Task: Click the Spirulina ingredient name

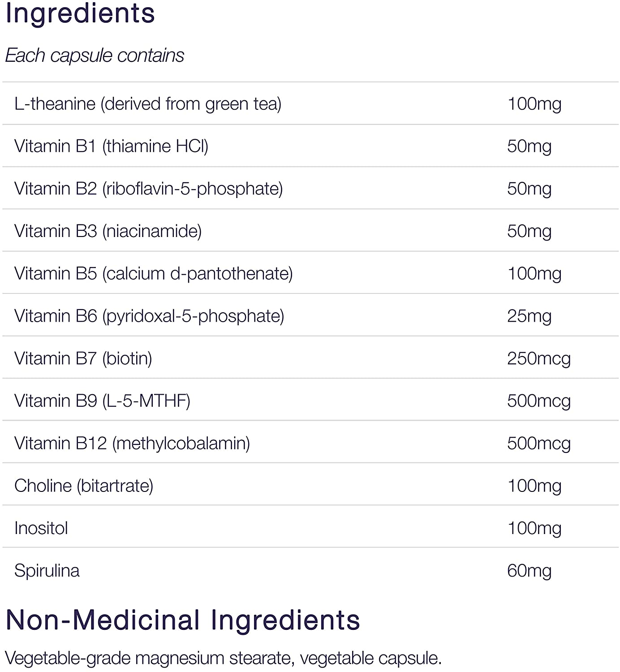Action: tap(47, 571)
